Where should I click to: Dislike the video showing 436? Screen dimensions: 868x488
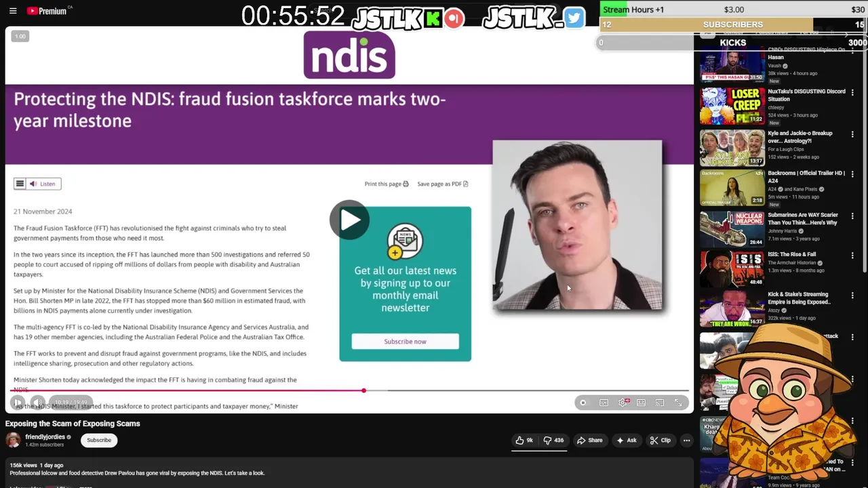(554, 441)
